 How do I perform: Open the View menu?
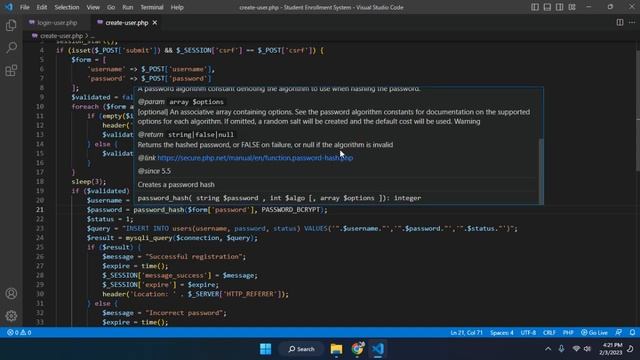click(x=93, y=7)
